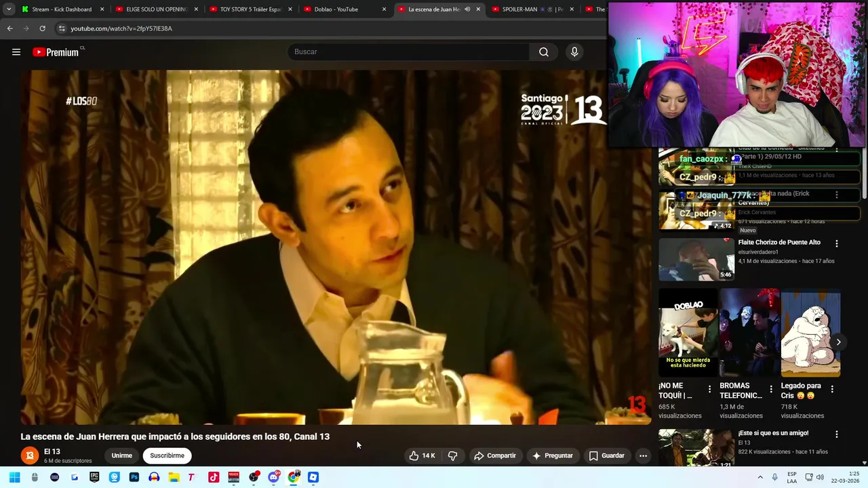Close the Stream - Kick Dashboard tab
868x488 pixels.
pos(102,9)
